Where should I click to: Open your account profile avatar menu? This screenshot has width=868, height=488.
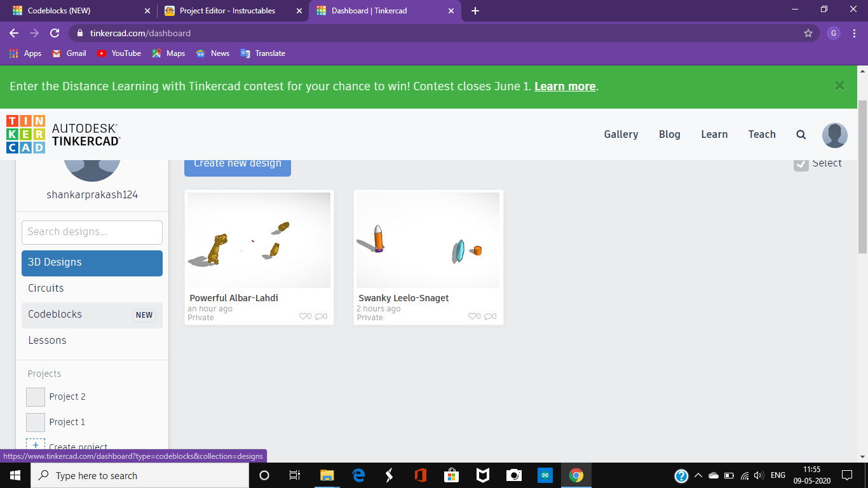[x=834, y=135]
